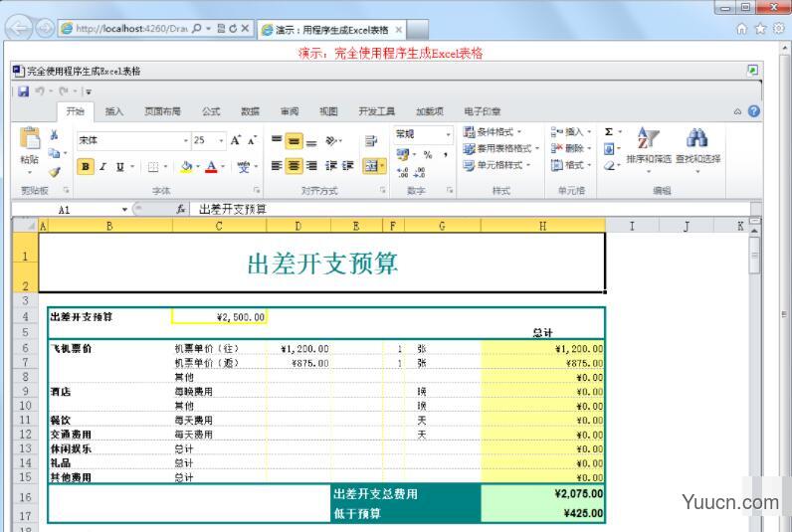Toggle align text right
The image size is (792, 532).
tap(311, 165)
